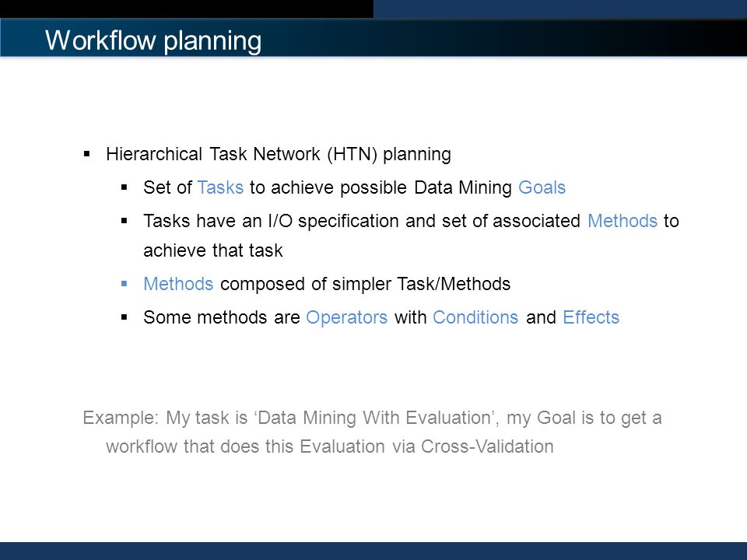The height and width of the screenshot is (560, 747).
Task: Select the 'Hierarchical Task Network (HTN) planning' line
Action: (279, 154)
